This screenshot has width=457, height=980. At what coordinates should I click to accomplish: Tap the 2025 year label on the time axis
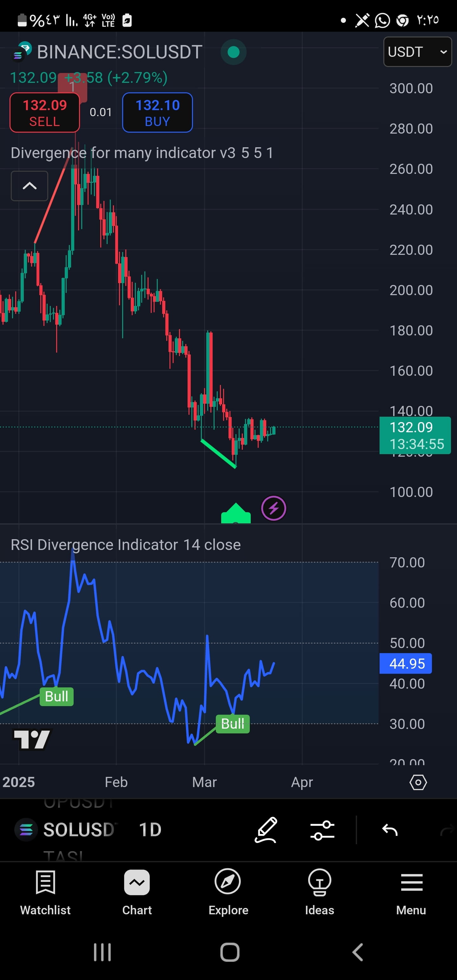[19, 782]
